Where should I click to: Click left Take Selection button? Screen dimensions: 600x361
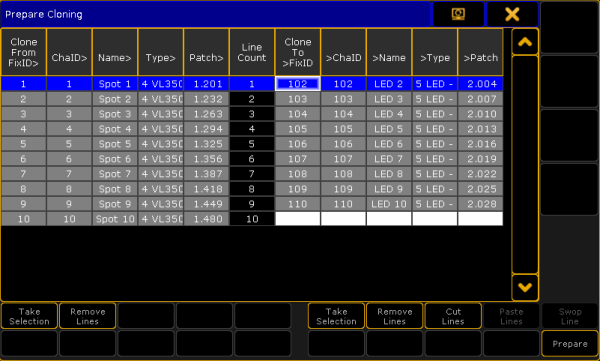[x=29, y=316]
